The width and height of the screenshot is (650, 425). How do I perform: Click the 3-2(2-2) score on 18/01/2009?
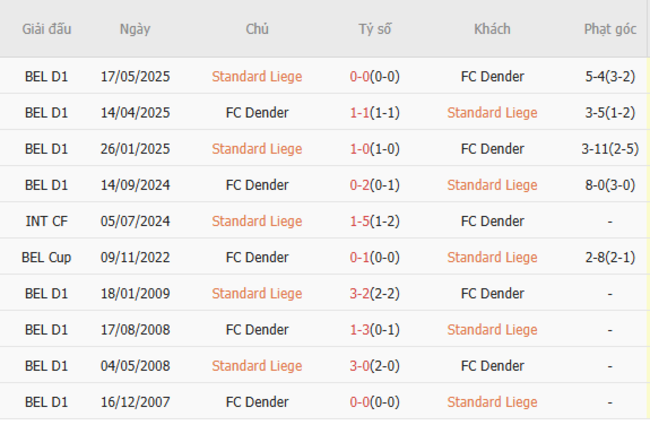point(375,294)
